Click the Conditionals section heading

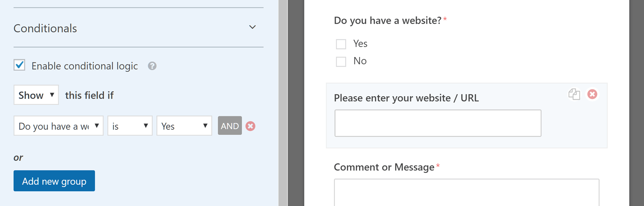[45, 28]
